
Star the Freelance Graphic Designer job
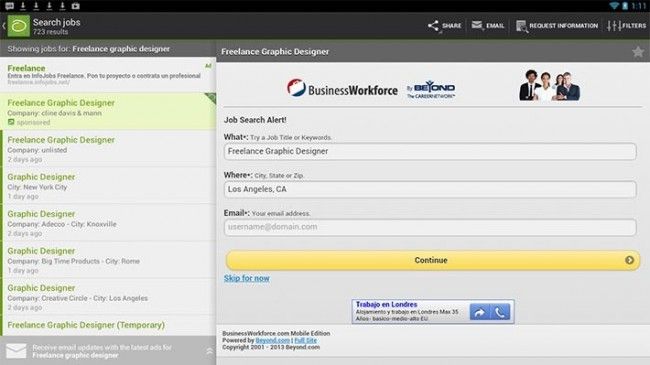pyautogui.click(x=638, y=52)
